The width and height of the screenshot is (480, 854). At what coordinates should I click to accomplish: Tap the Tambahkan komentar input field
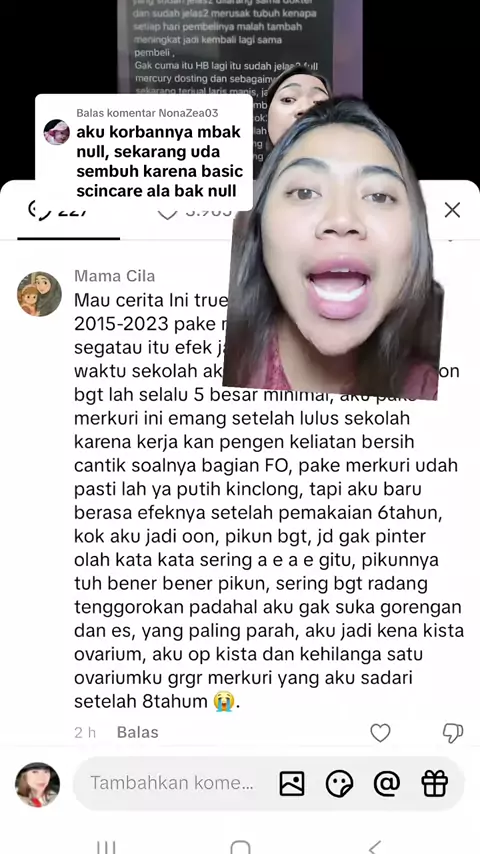(171, 783)
